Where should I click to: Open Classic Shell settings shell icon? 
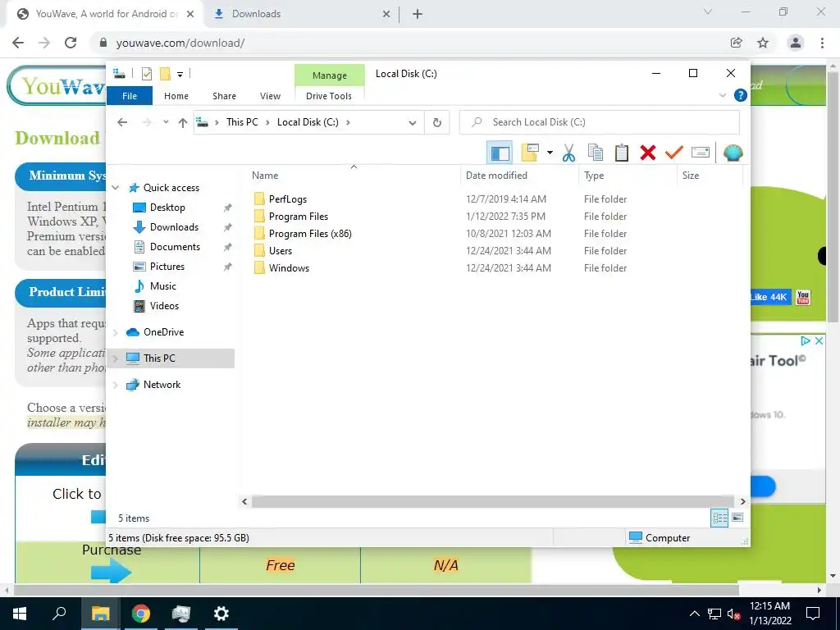(733, 153)
